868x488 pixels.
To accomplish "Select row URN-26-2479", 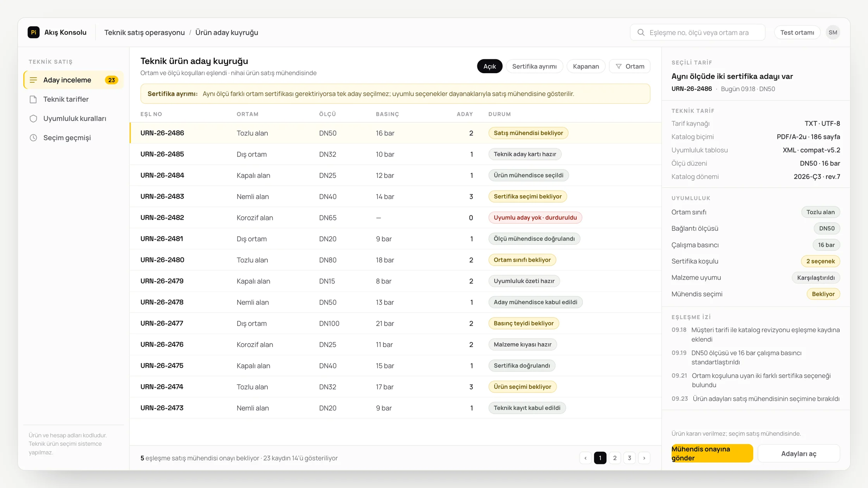I will coord(395,281).
